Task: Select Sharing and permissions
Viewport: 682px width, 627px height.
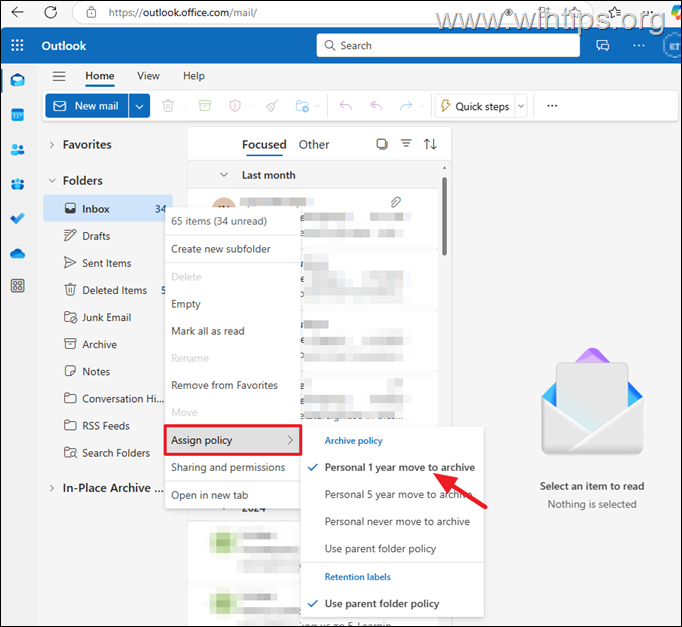Action: click(233, 467)
